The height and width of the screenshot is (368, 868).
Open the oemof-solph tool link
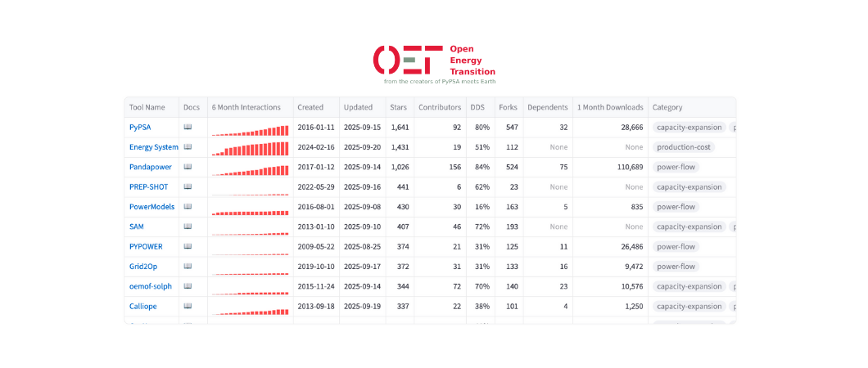click(151, 286)
